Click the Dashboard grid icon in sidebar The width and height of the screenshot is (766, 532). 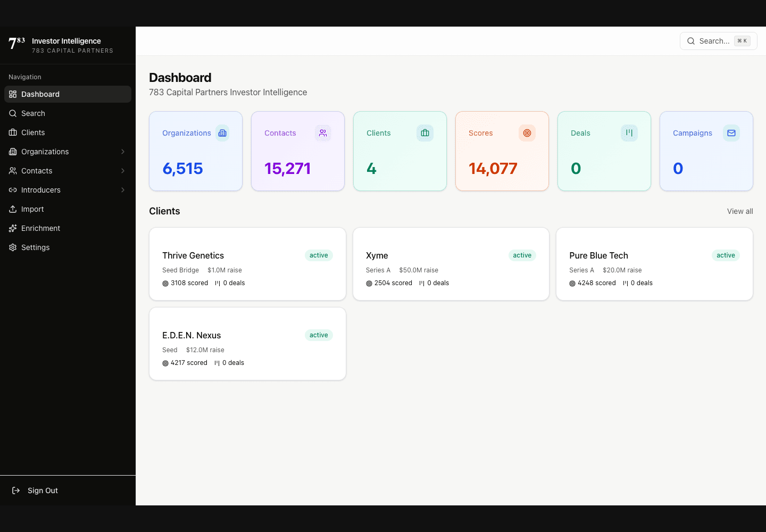[13, 94]
